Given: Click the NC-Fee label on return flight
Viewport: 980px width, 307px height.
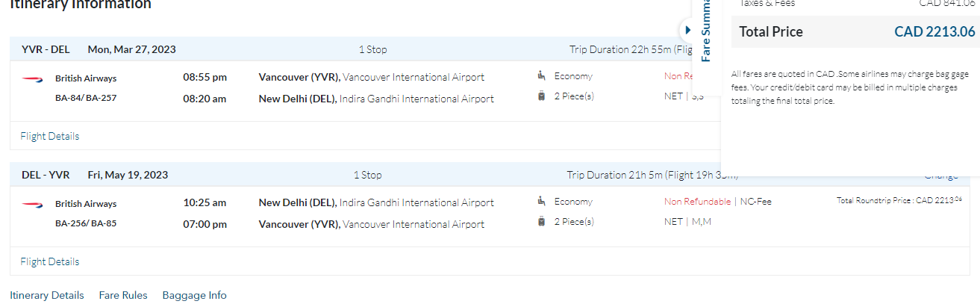Looking at the screenshot, I should [755, 202].
